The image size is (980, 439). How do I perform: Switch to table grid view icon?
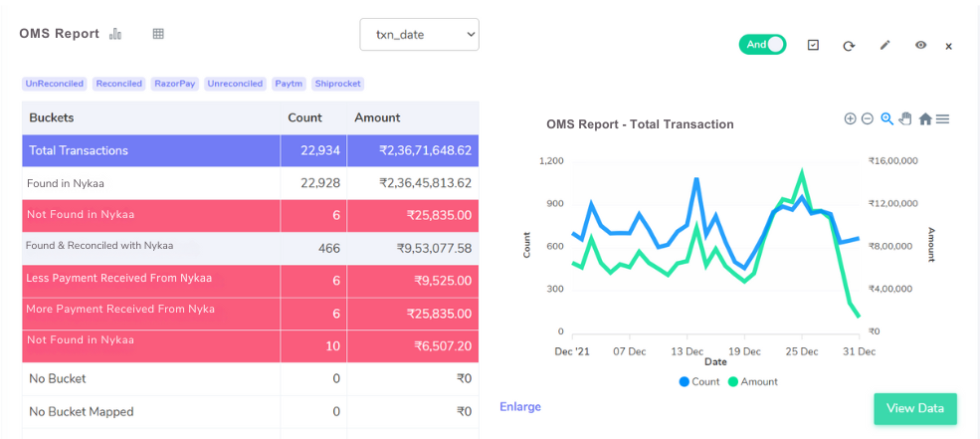click(158, 34)
